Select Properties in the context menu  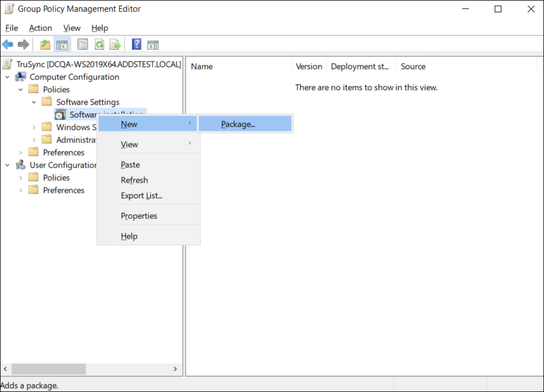coord(139,216)
